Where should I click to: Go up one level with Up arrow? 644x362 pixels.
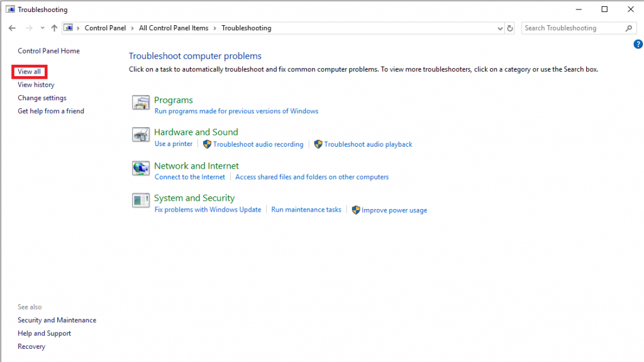pos(54,28)
